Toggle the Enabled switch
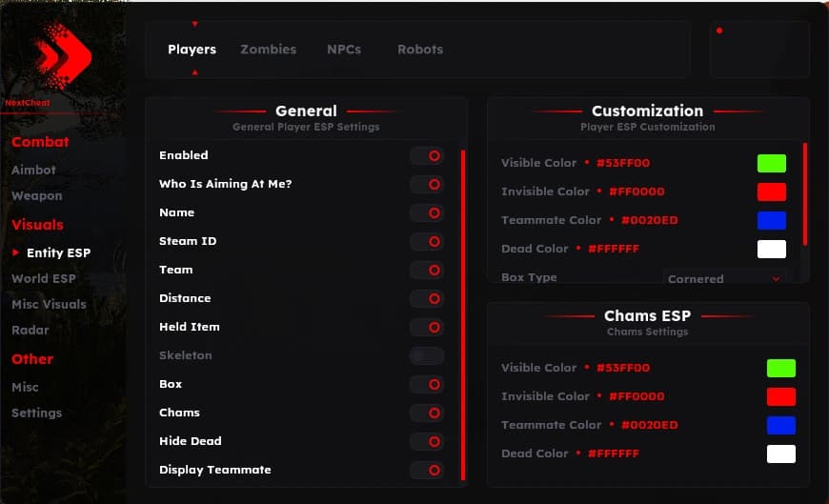 tap(427, 155)
